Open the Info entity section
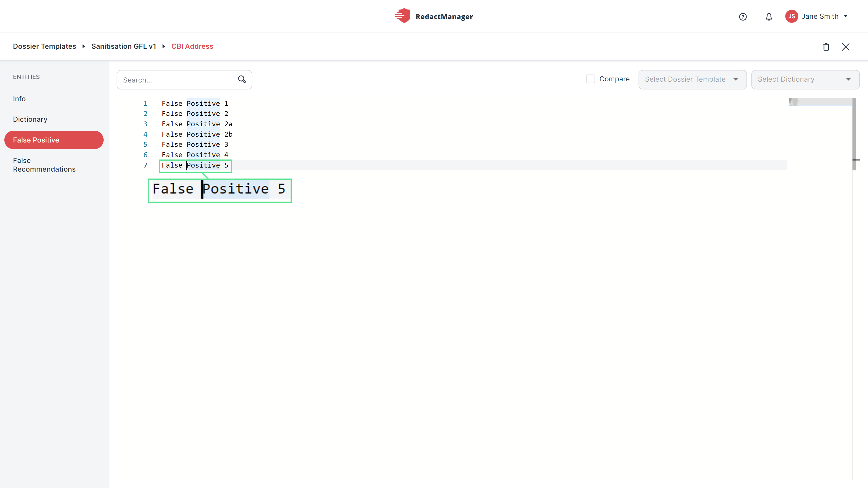This screenshot has height=488, width=868. (x=19, y=99)
